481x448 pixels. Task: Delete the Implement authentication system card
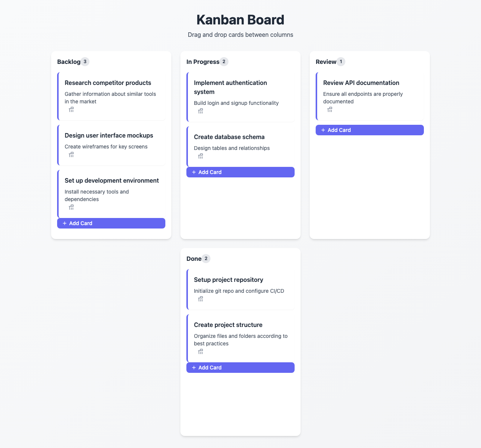[x=201, y=111]
